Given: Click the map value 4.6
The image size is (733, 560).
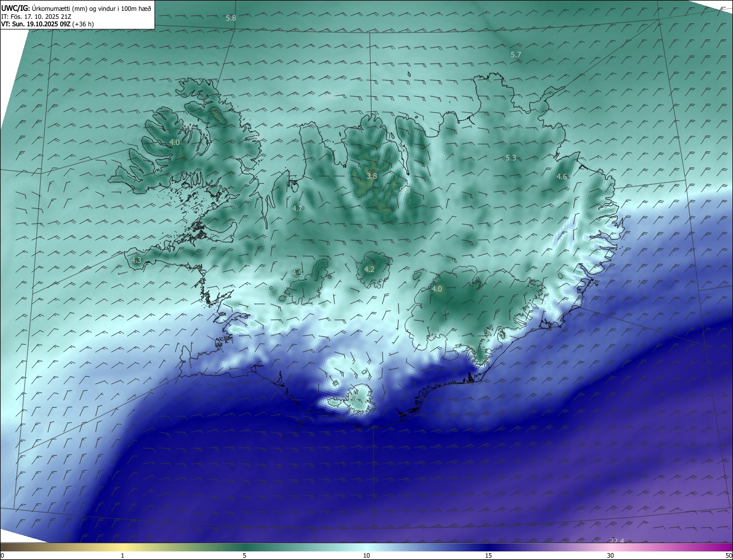Looking at the screenshot, I should [x=562, y=177].
